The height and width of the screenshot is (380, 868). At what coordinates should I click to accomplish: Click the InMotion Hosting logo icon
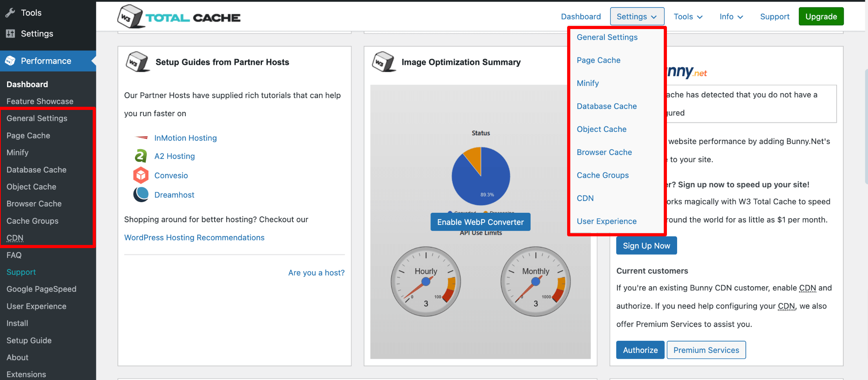[141, 138]
